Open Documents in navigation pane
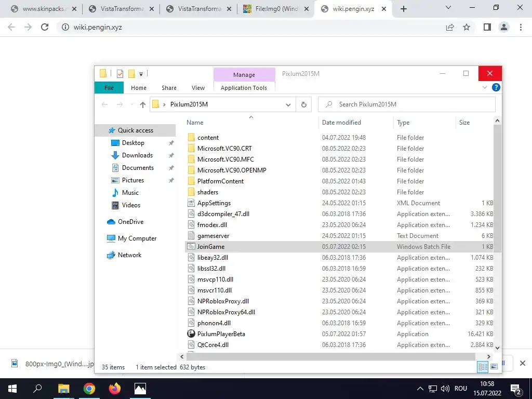532x399 pixels. (x=138, y=168)
